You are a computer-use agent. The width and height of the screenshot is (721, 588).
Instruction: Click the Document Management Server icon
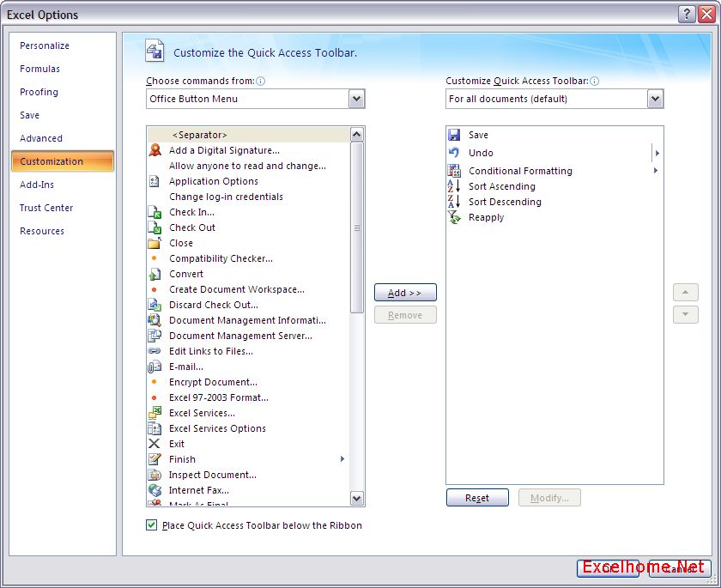154,336
